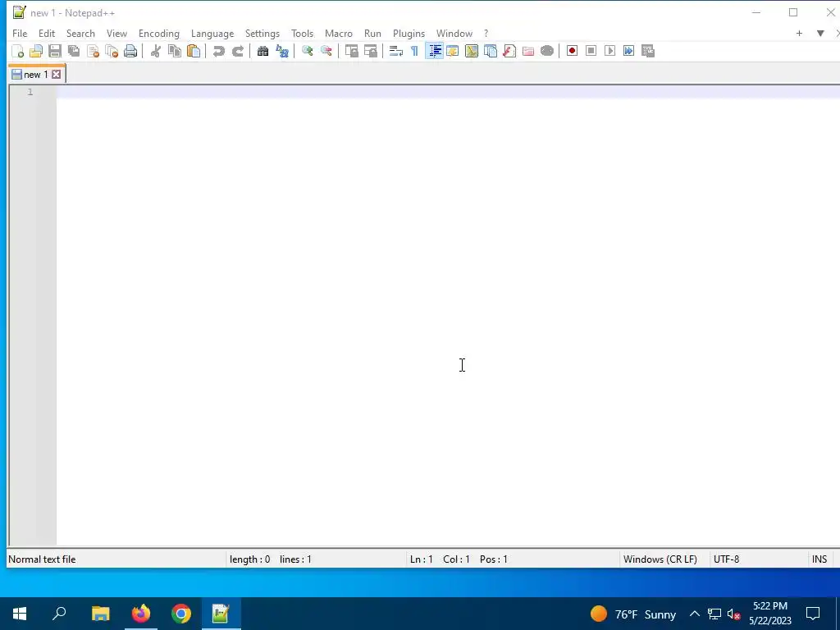
Task: Open the Replace dialog icon
Action: click(282, 51)
